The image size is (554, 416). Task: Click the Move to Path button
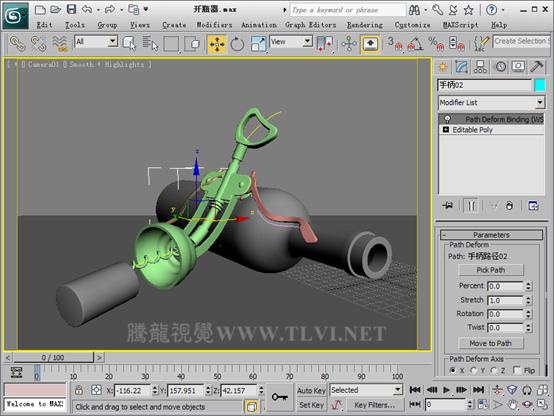click(x=491, y=343)
